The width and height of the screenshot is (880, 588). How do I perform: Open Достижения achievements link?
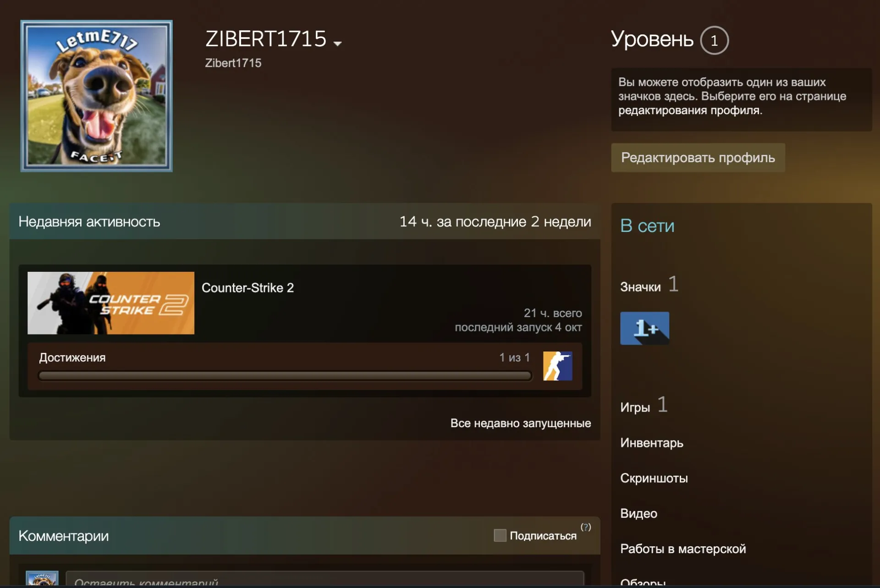[72, 357]
